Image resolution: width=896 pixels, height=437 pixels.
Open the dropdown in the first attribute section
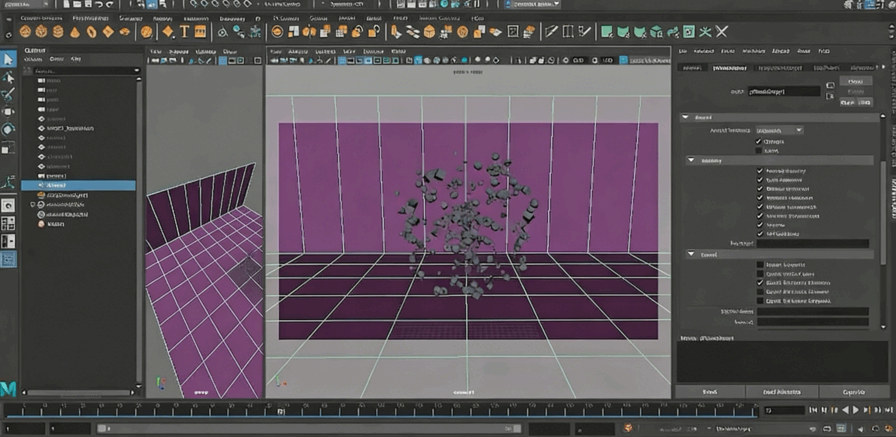click(x=778, y=130)
